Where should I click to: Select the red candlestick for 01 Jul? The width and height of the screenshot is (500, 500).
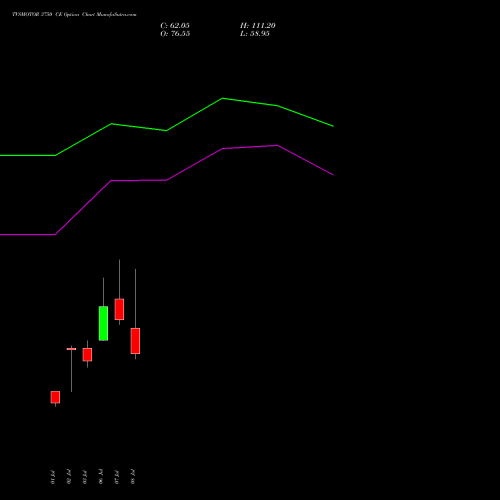click(x=55, y=397)
